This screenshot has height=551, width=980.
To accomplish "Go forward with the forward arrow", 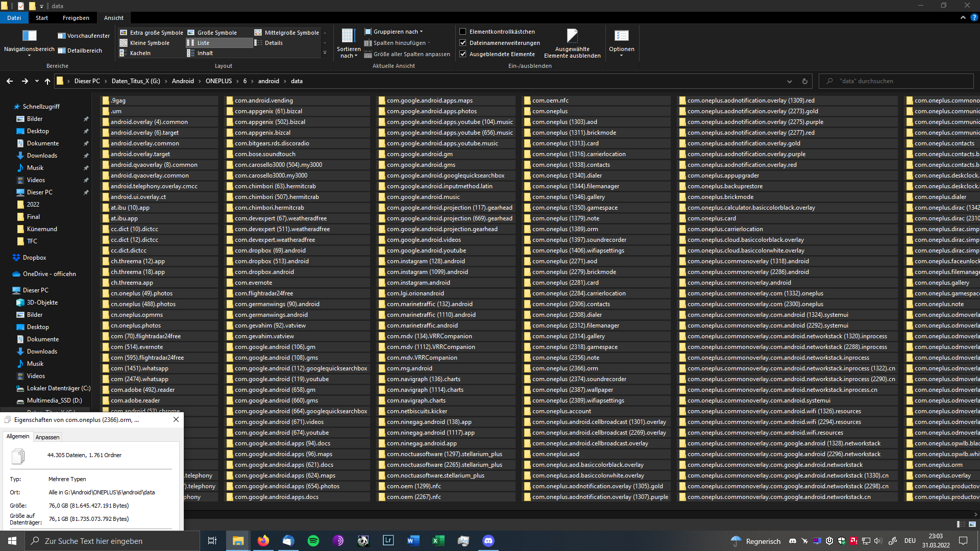I will (24, 81).
